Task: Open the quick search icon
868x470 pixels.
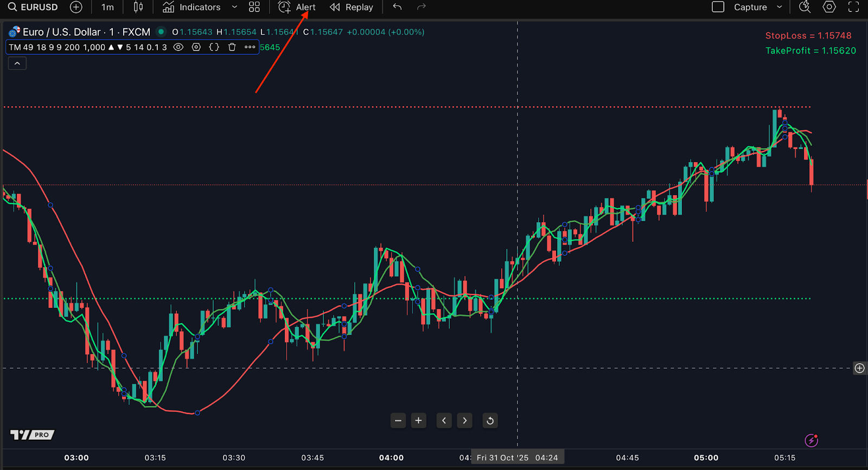Action: (x=805, y=7)
